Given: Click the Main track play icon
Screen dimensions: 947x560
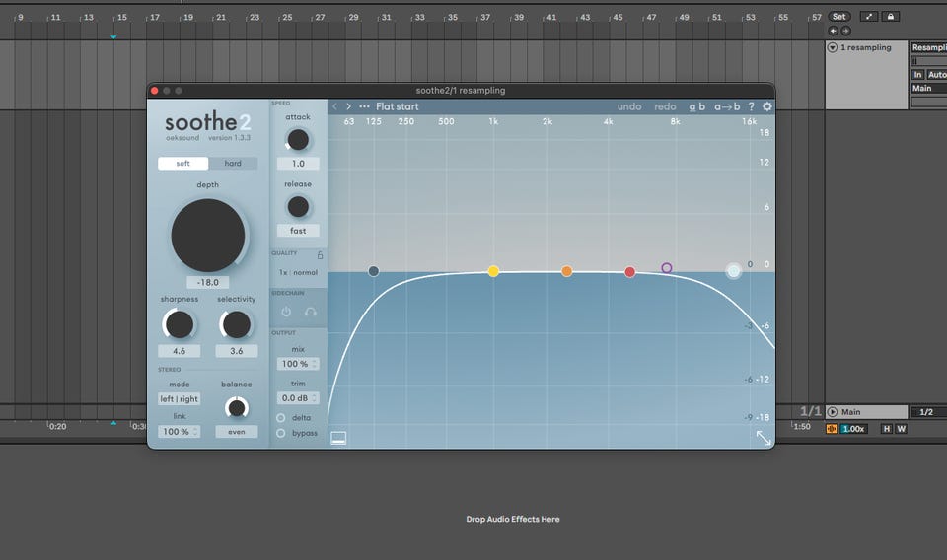Looking at the screenshot, I should (832, 411).
